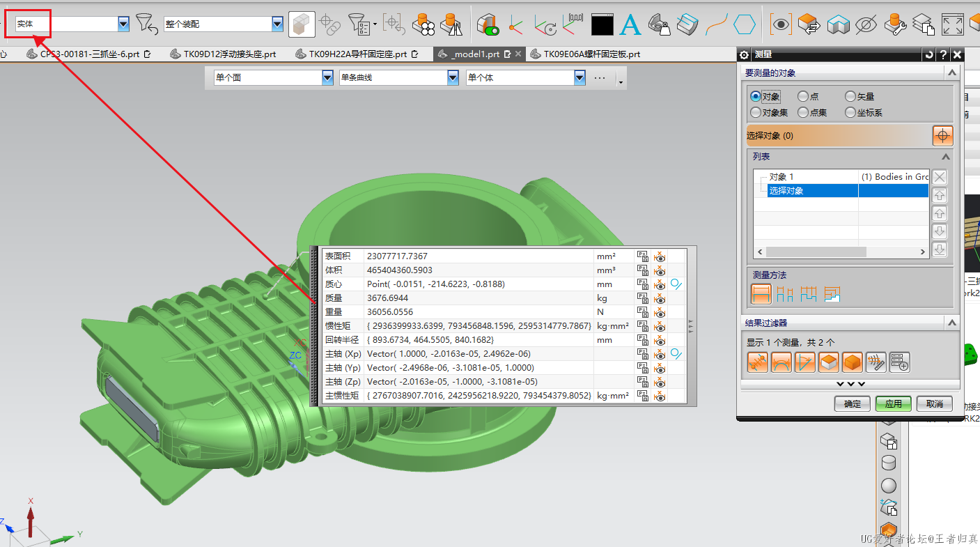This screenshot has width=980, height=547.
Task: Click the black rectangle background icon
Action: (x=602, y=25)
